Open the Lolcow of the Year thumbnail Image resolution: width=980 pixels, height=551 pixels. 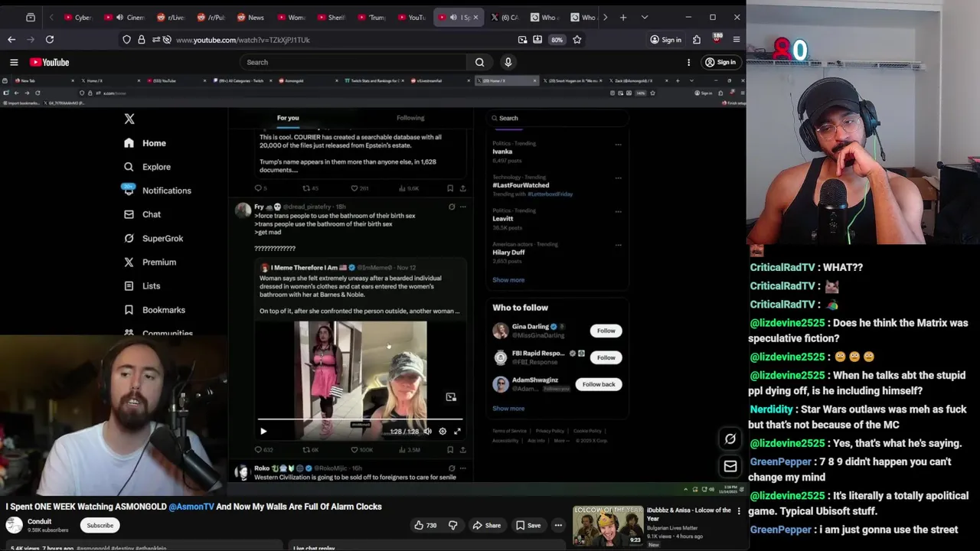(608, 526)
